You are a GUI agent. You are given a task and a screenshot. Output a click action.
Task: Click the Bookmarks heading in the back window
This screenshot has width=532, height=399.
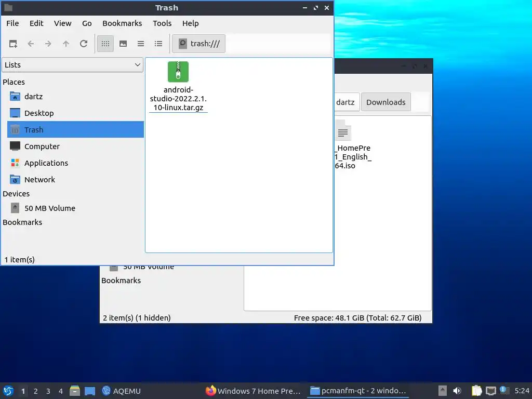[x=121, y=281]
